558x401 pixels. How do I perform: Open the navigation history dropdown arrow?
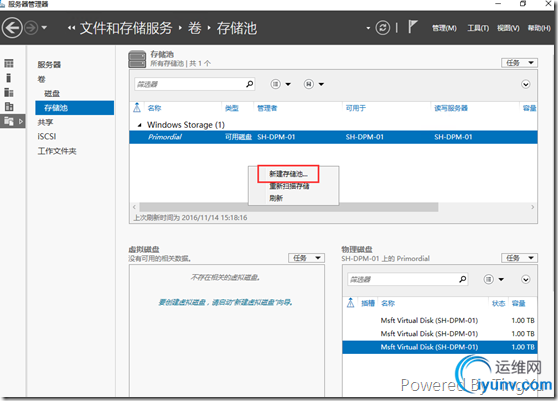coord(44,27)
